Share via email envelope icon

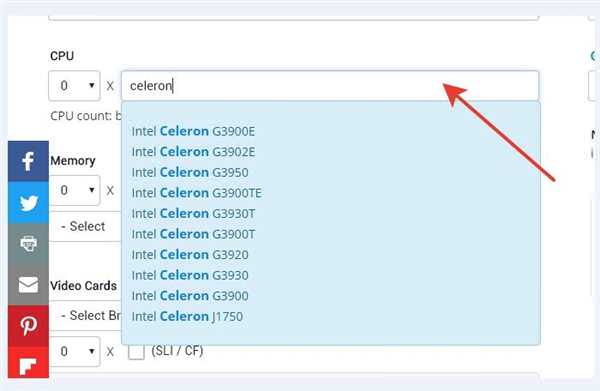[x=28, y=285]
